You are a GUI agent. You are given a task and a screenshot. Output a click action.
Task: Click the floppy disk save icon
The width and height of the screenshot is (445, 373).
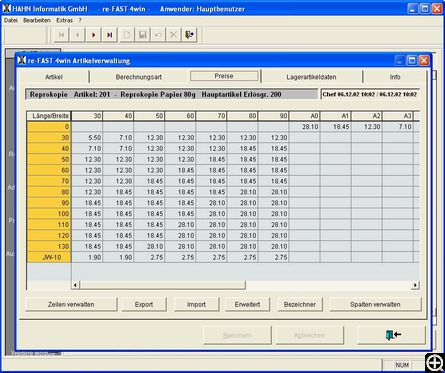(143, 35)
